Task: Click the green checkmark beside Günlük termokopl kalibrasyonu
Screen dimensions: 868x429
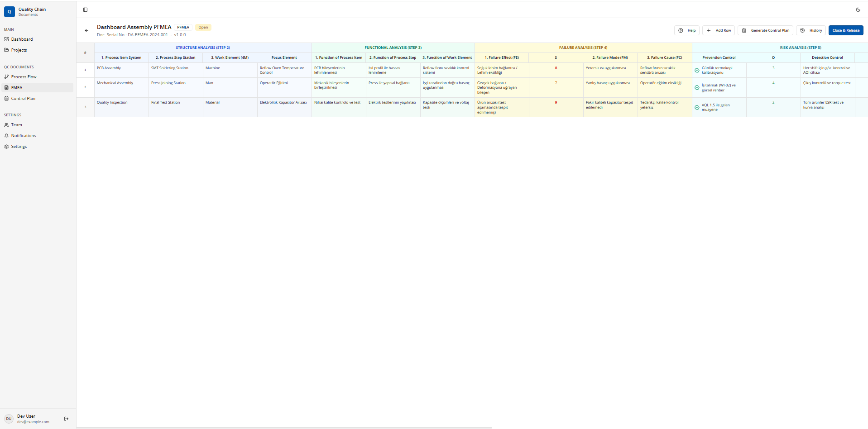Action: point(696,70)
